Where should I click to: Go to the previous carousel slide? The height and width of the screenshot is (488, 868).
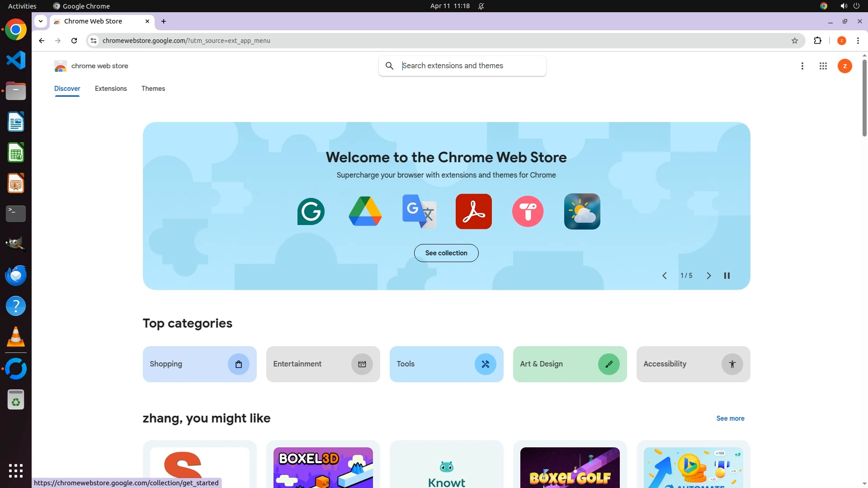(665, 276)
